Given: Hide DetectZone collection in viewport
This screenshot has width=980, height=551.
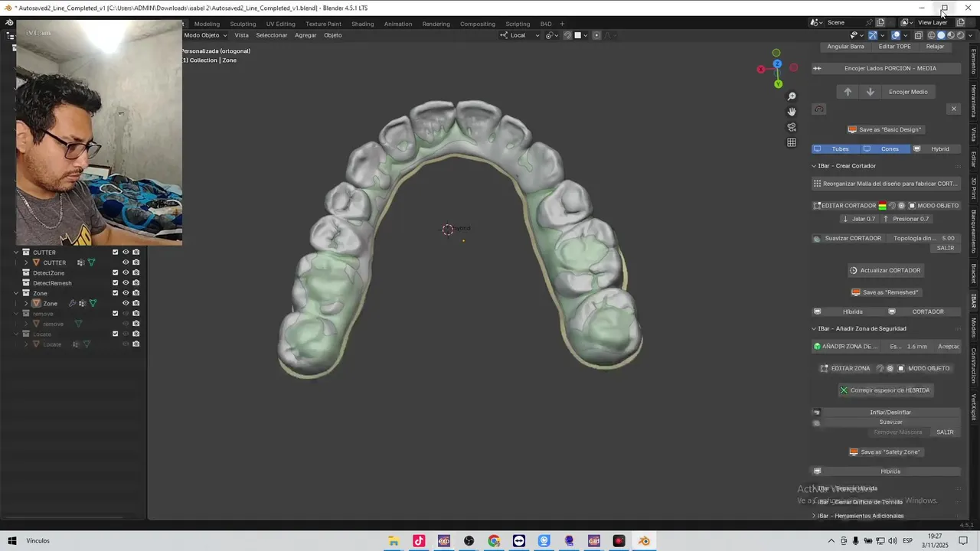Looking at the screenshot, I should pyautogui.click(x=126, y=272).
